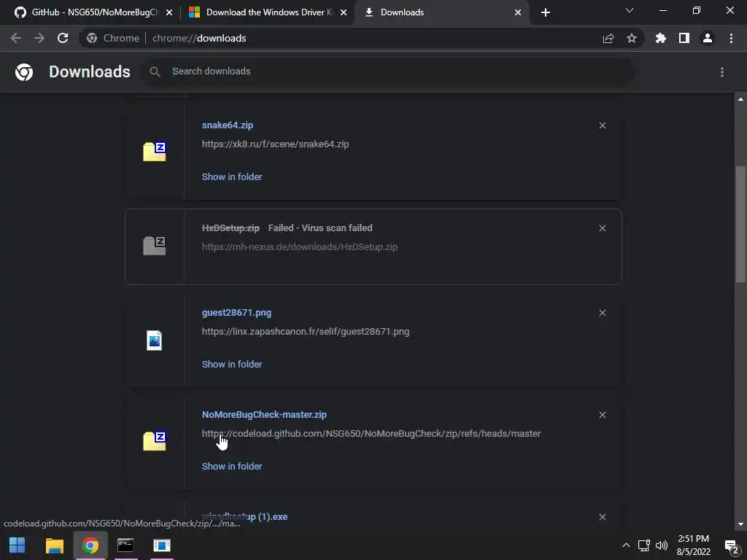Remove winsdksetup (1).exe from the list
This screenshot has width=747, height=560.
point(603,517)
